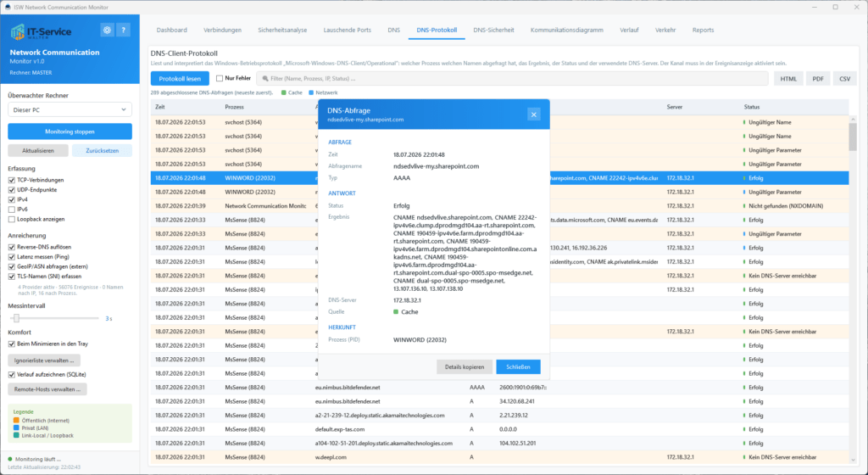Viewport: 868px width, 475px height.
Task: Toggle Latenz messen (Ping) checkbox
Action: click(x=12, y=257)
